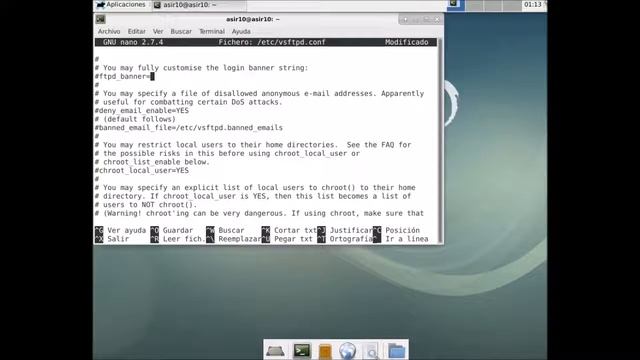Click the 'GNU nano 2.7.4' header text
This screenshot has width=640, height=360.
tap(133, 42)
